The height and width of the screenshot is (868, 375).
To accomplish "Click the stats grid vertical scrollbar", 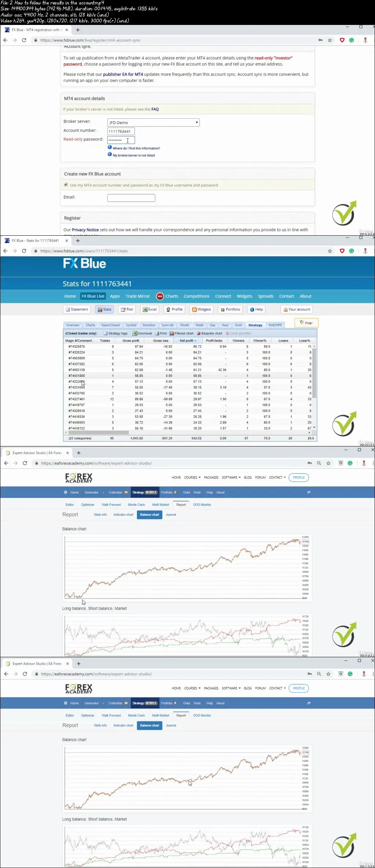I will click(x=314, y=373).
